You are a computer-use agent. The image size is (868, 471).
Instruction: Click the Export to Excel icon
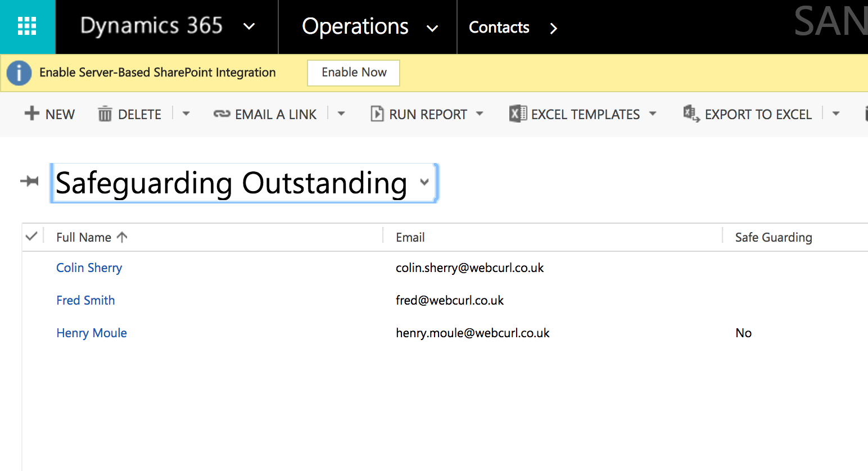(x=691, y=114)
